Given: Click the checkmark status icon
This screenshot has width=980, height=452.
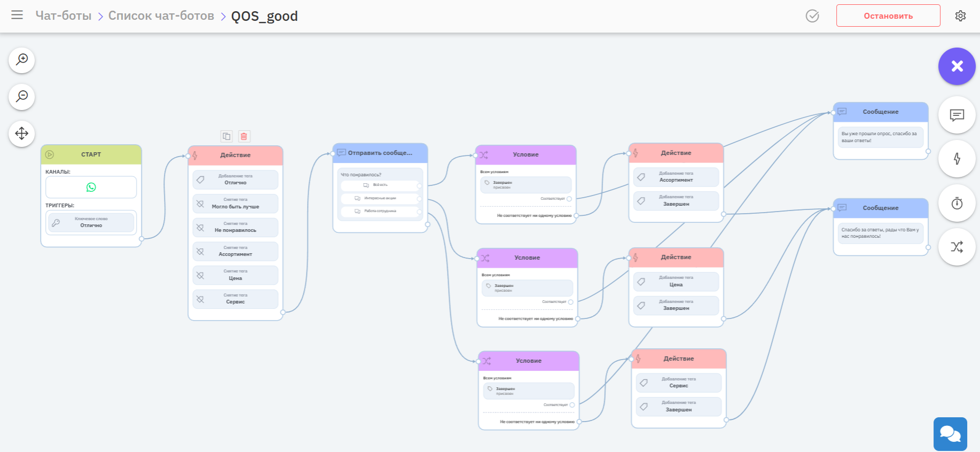Looking at the screenshot, I should tap(812, 16).
